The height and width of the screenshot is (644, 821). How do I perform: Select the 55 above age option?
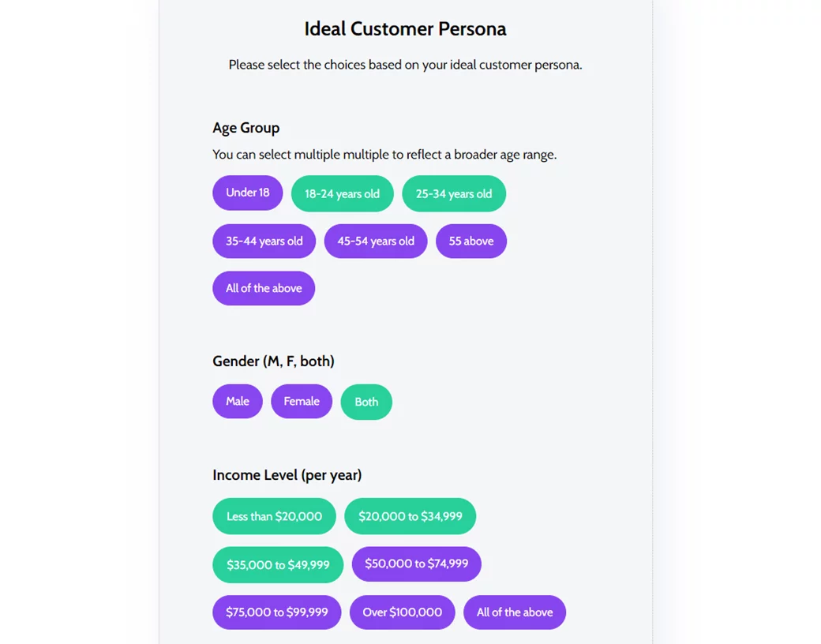(470, 241)
